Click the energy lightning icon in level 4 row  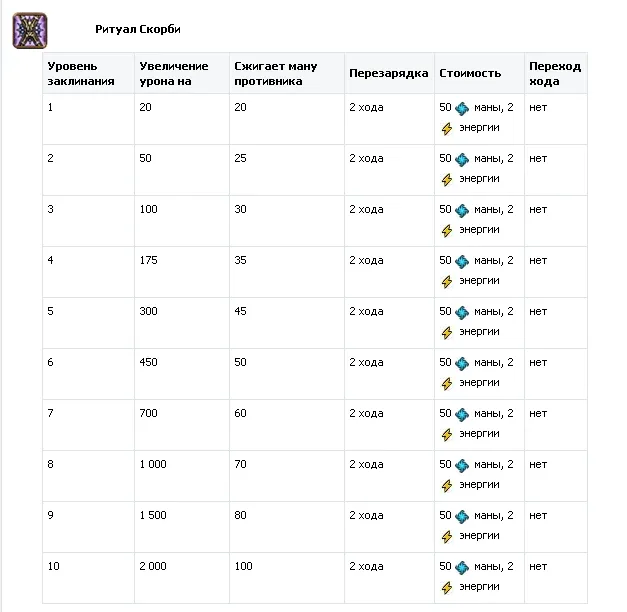pos(447,281)
